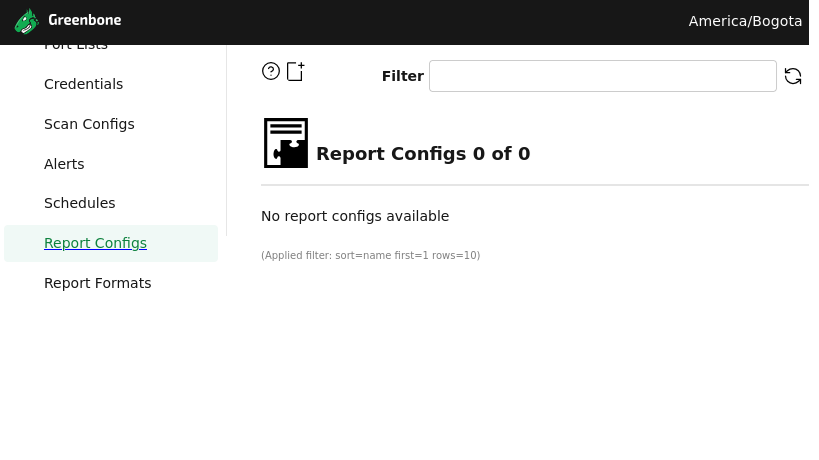The width and height of the screenshot is (819, 460).
Task: Click the Report Configs 0 of 0 heading
Action: coord(423,154)
